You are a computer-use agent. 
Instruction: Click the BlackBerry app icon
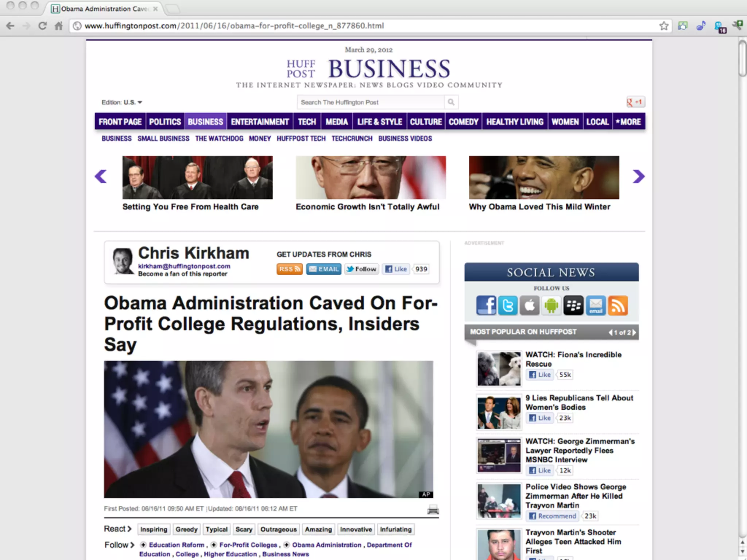(x=573, y=305)
